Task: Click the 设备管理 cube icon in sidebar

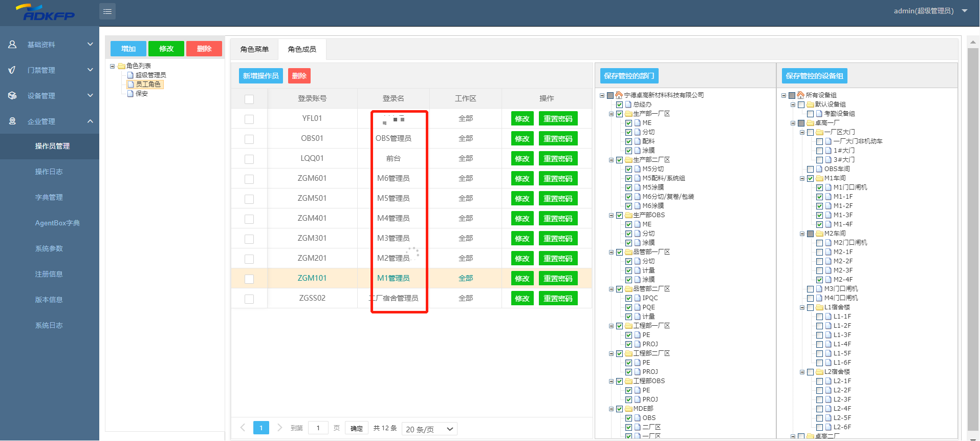Action: pyautogui.click(x=12, y=96)
